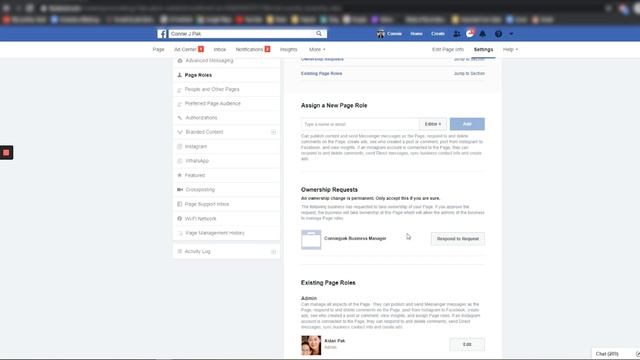Click the Quick Help question mark icon

pyautogui.click(x=498, y=34)
